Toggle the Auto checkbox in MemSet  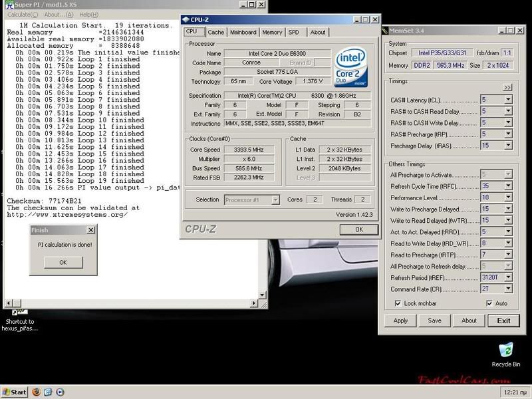(489, 303)
